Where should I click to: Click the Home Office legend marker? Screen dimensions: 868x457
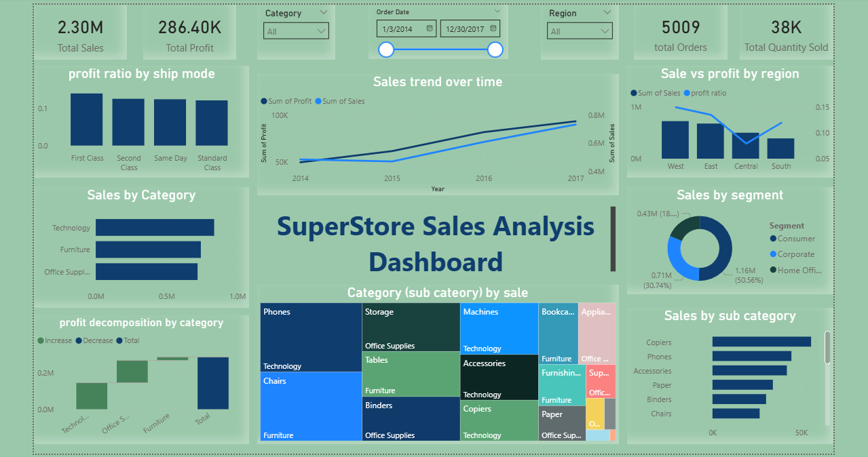(x=773, y=270)
